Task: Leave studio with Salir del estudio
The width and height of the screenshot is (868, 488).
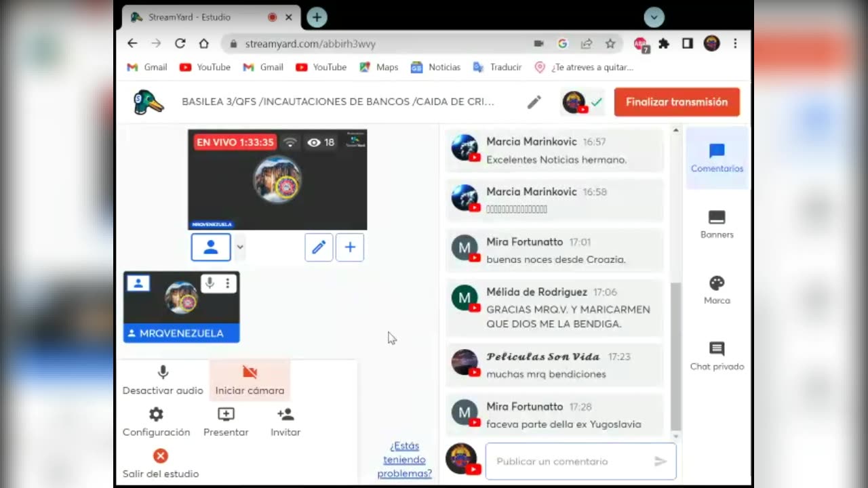Action: tap(161, 464)
